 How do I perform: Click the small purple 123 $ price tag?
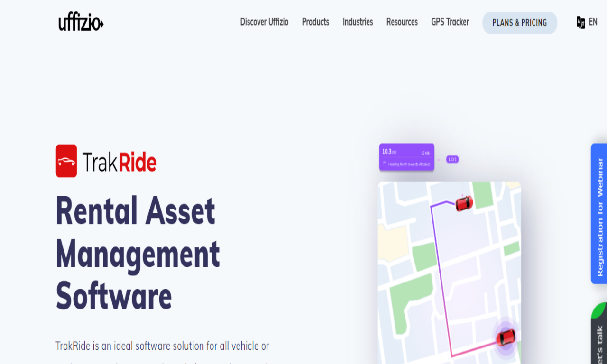[x=452, y=159]
